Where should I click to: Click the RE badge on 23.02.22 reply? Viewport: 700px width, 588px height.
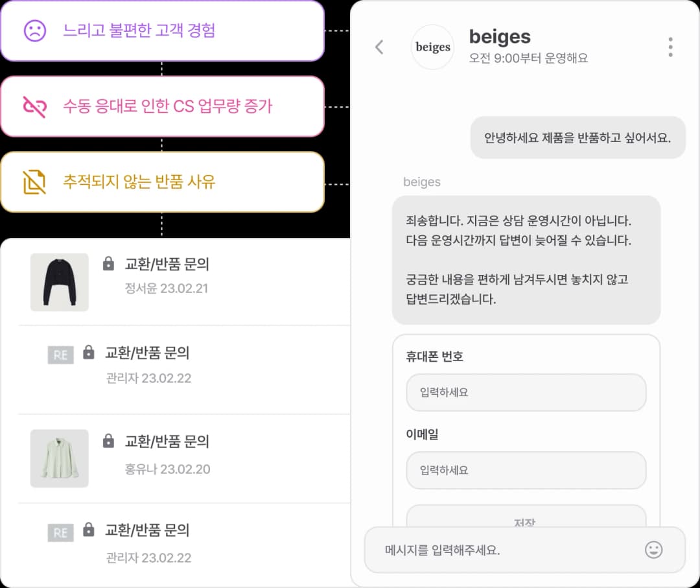coord(60,355)
